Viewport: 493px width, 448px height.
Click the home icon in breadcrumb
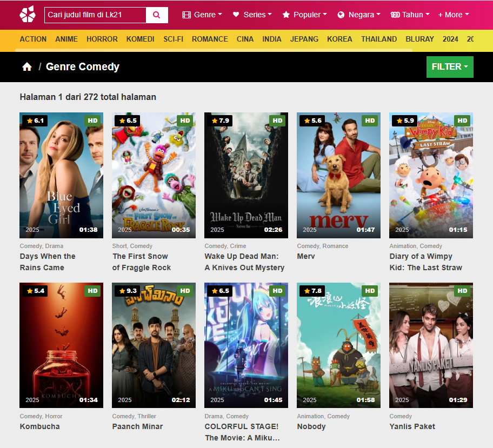27,66
